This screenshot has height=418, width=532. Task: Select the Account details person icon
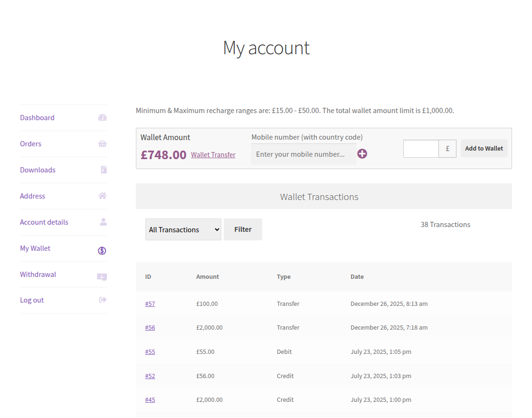click(x=103, y=222)
